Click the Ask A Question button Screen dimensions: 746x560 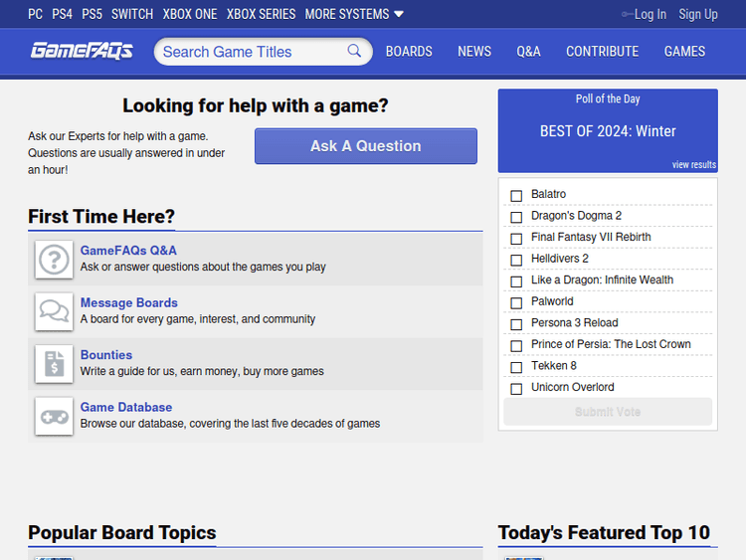click(366, 146)
